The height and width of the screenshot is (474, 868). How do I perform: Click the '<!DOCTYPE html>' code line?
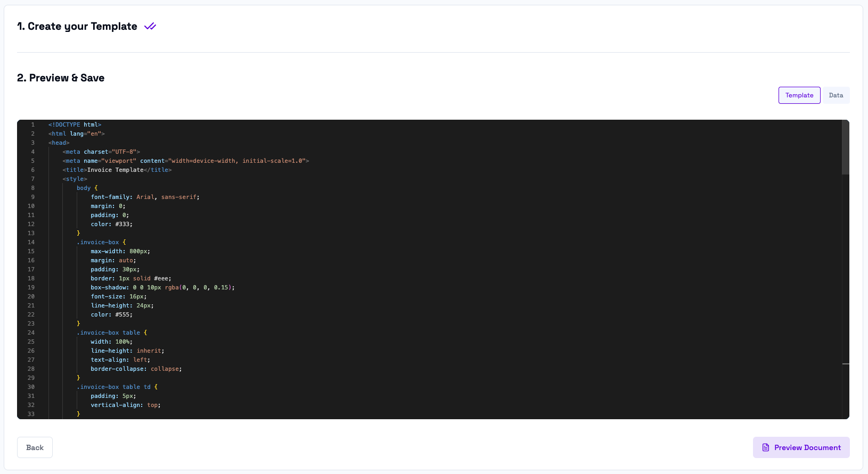pos(75,124)
